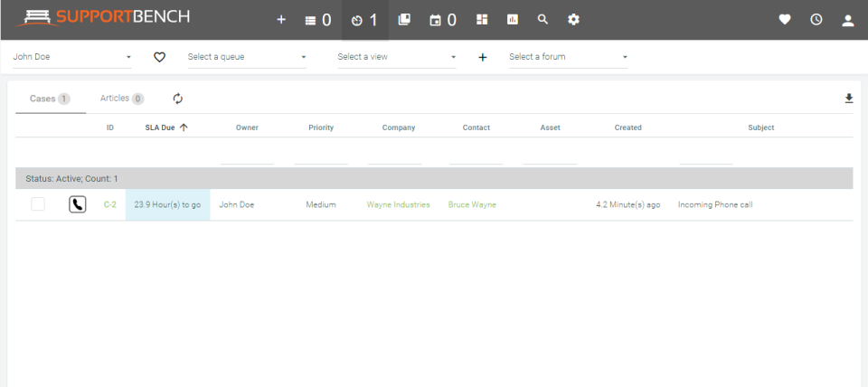Click the Asset filter input field
This screenshot has width=868, height=387.
click(x=551, y=157)
